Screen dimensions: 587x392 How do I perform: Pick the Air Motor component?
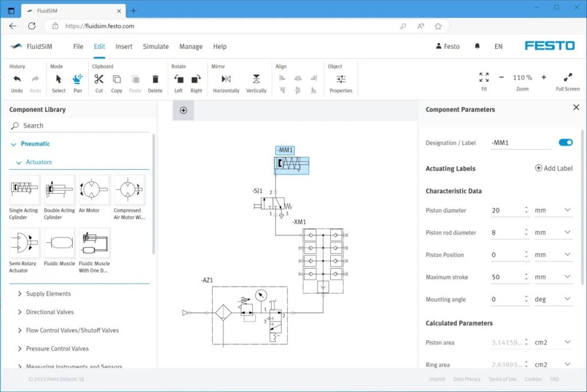tap(94, 189)
